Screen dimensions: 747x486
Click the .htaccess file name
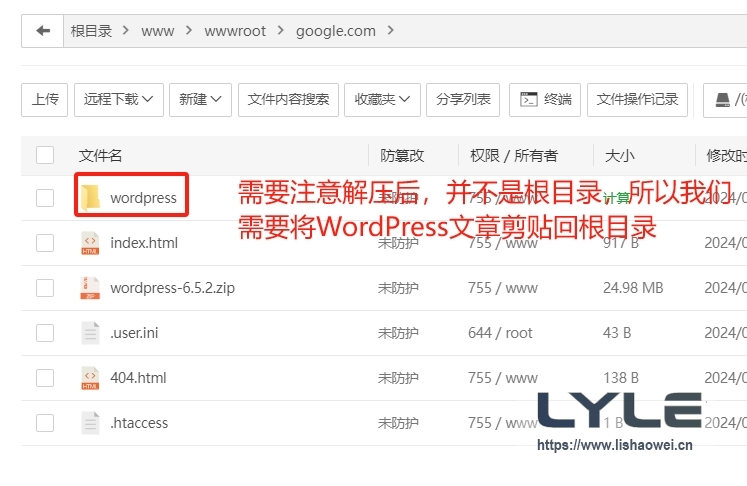(139, 423)
